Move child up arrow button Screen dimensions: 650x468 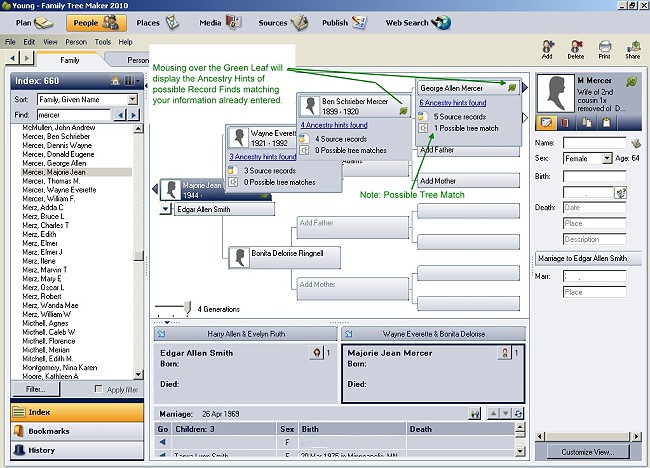coord(493,413)
